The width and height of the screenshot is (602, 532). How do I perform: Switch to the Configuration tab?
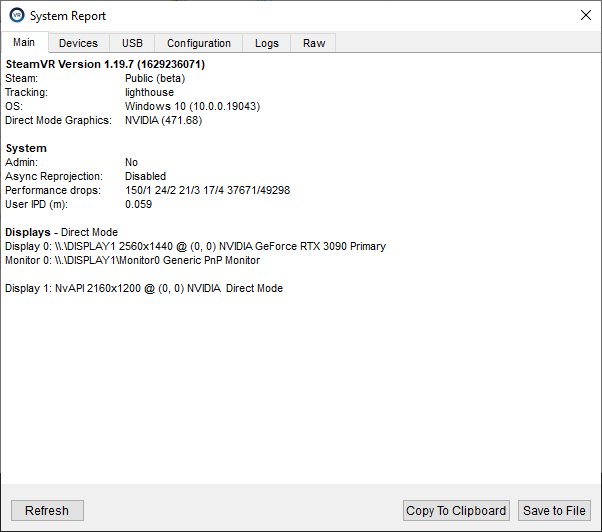tap(198, 43)
